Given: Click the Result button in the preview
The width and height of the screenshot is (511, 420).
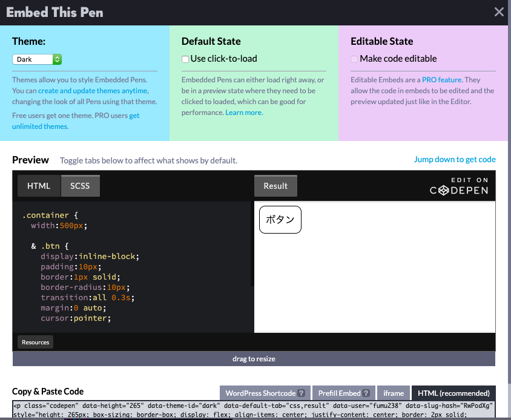Looking at the screenshot, I should pyautogui.click(x=275, y=186).
